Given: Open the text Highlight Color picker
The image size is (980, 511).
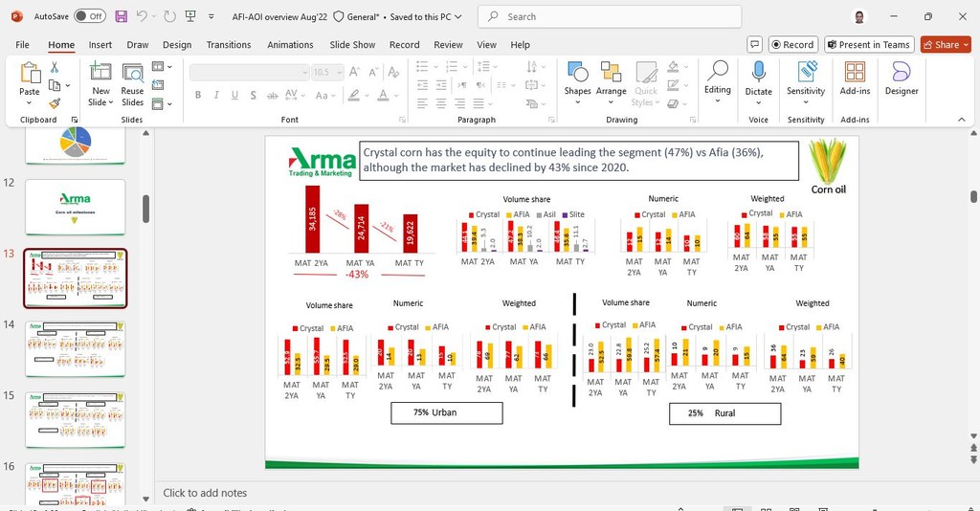Looking at the screenshot, I should click(354, 95).
